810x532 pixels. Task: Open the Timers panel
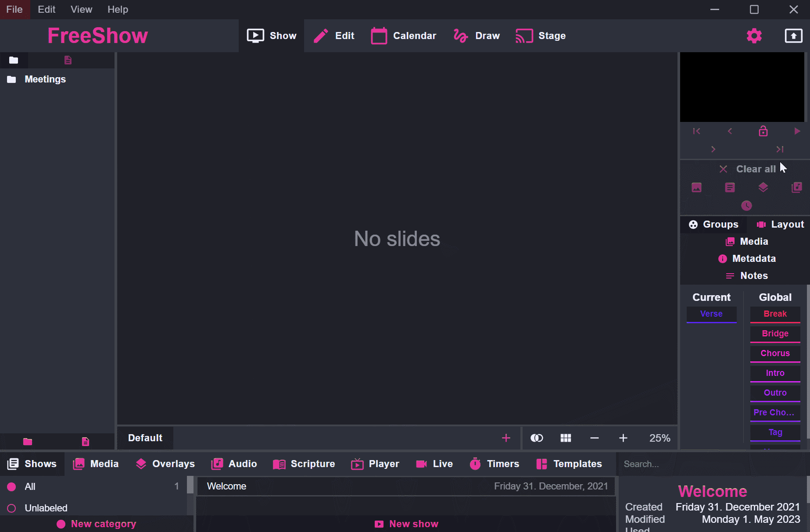click(495, 464)
